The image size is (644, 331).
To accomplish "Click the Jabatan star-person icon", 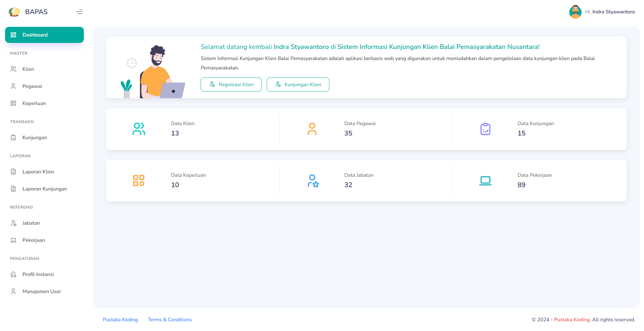I will point(13,223).
